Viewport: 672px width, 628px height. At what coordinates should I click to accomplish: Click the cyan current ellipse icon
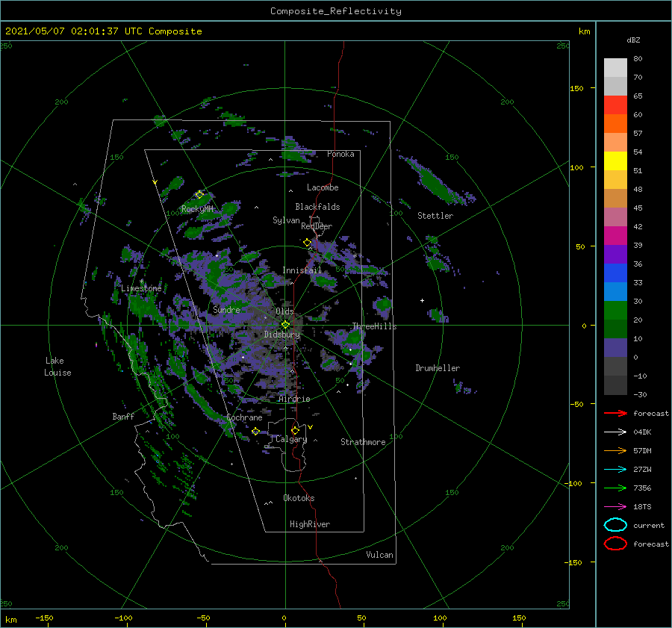click(615, 525)
